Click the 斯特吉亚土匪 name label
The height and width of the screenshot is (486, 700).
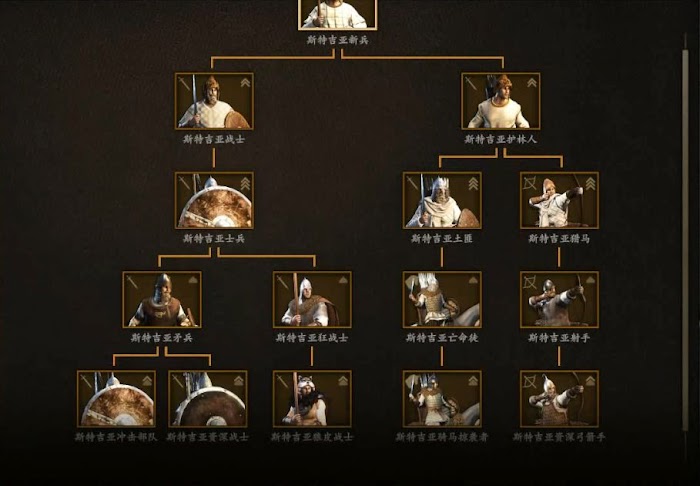click(442, 239)
